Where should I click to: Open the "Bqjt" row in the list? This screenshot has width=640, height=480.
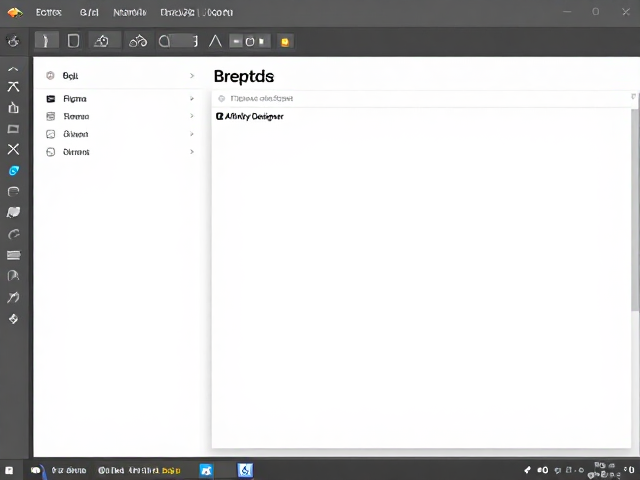tap(118, 76)
